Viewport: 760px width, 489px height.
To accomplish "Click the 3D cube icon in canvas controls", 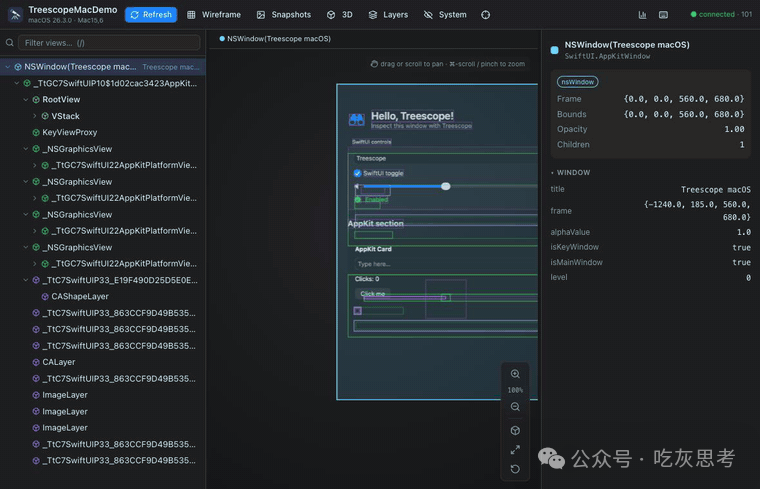I will click(x=515, y=430).
